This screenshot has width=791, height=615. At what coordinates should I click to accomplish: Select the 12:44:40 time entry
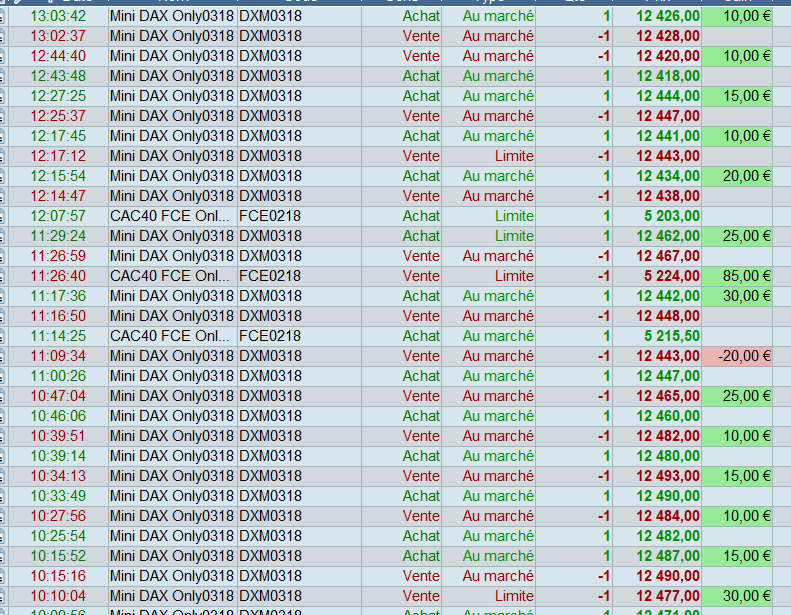(58, 56)
